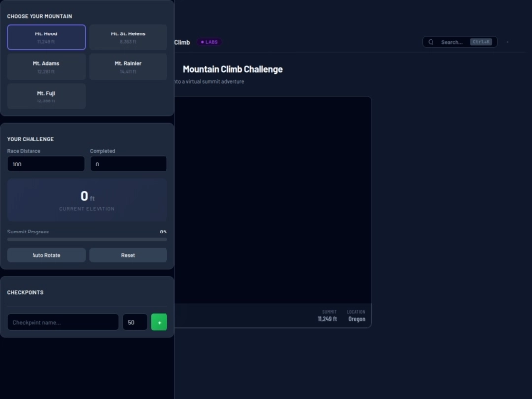Click the purple LABS badge

tap(209, 42)
